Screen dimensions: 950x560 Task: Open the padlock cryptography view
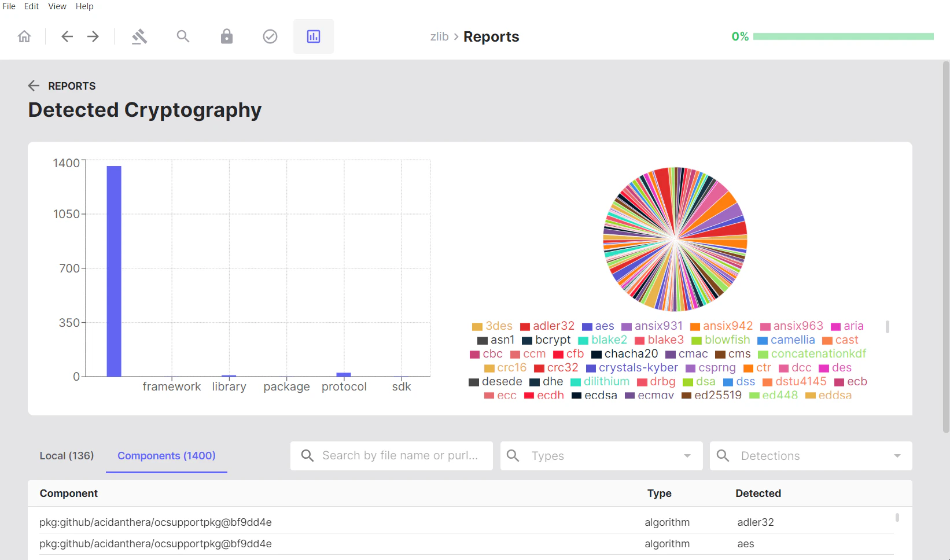coord(227,36)
